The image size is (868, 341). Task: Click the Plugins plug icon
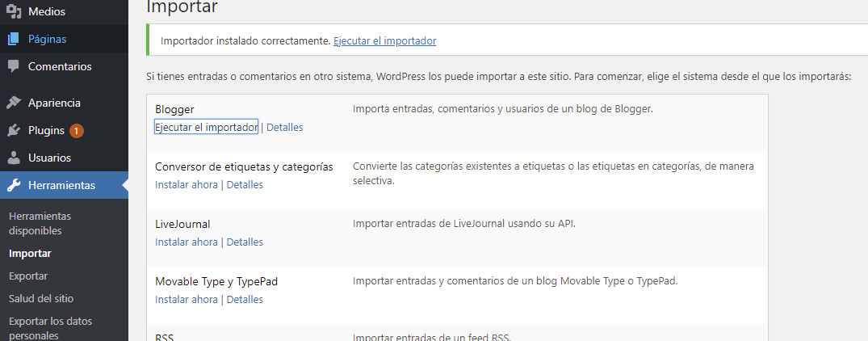pyautogui.click(x=14, y=131)
